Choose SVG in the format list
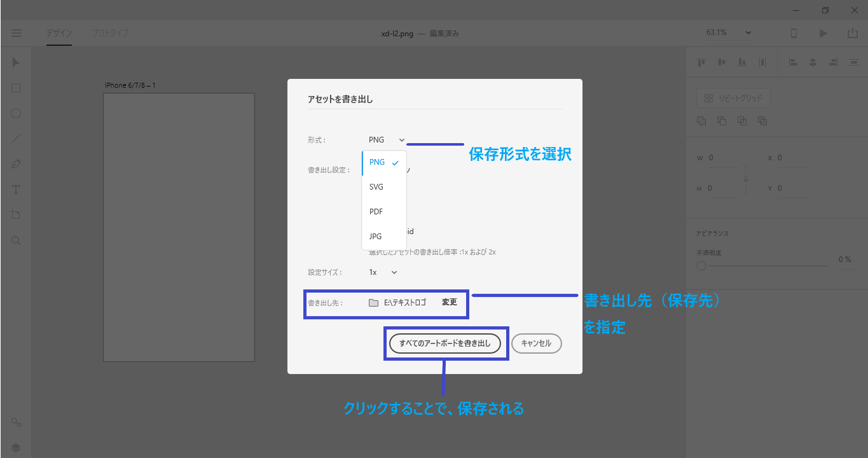Screen dimensions: 868x458 pyautogui.click(x=384, y=187)
